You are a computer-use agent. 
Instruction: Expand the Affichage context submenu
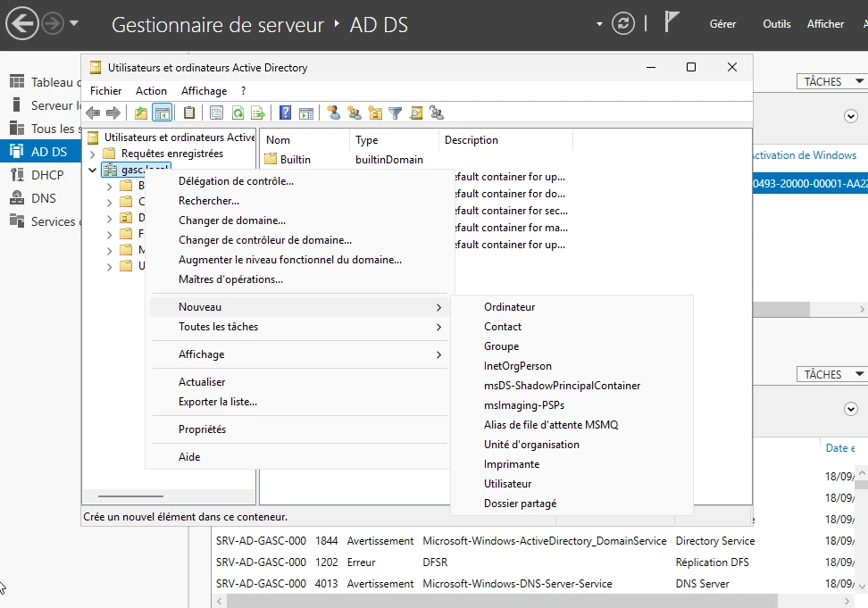438,354
